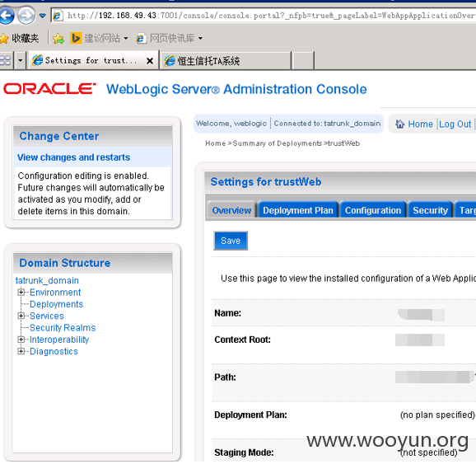Close the Settings for trust tab

click(x=149, y=61)
